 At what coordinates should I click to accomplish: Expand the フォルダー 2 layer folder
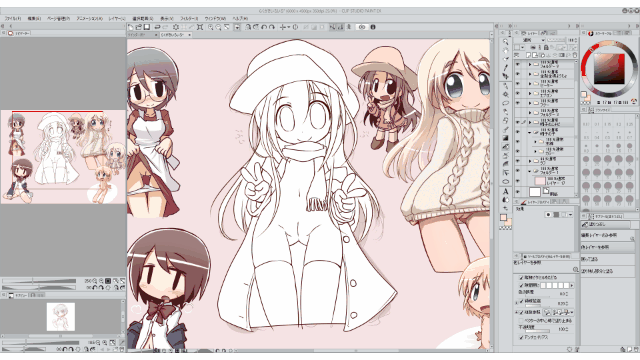click(530, 113)
